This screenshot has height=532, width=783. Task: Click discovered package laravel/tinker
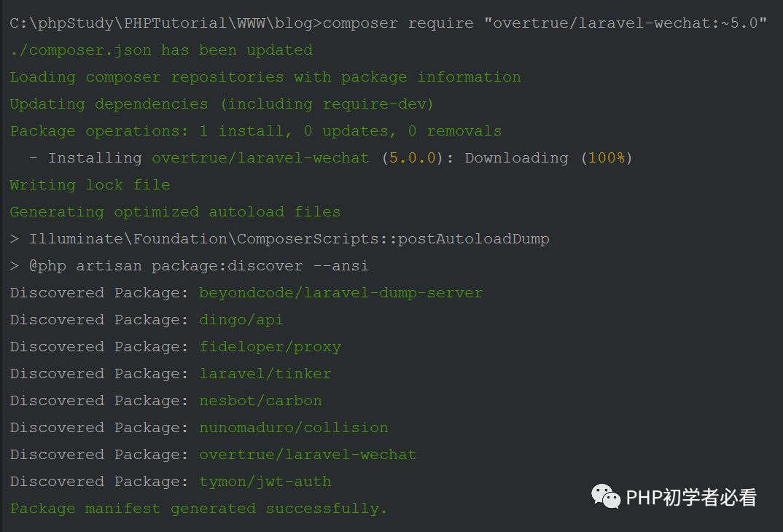coord(265,374)
